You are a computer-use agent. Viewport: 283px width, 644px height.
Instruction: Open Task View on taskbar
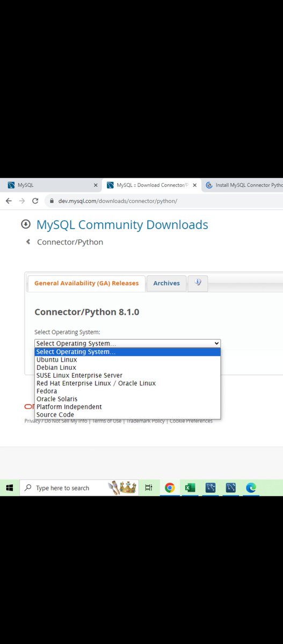(149, 488)
